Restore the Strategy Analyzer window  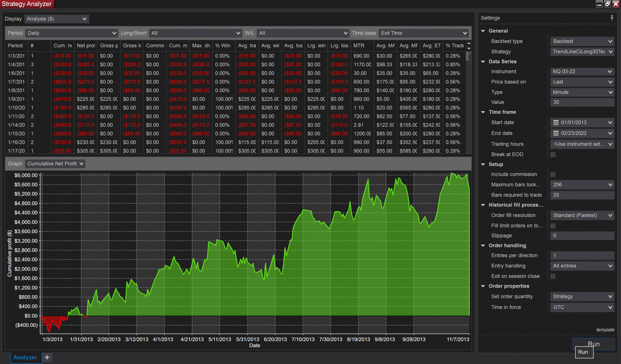click(x=607, y=4)
